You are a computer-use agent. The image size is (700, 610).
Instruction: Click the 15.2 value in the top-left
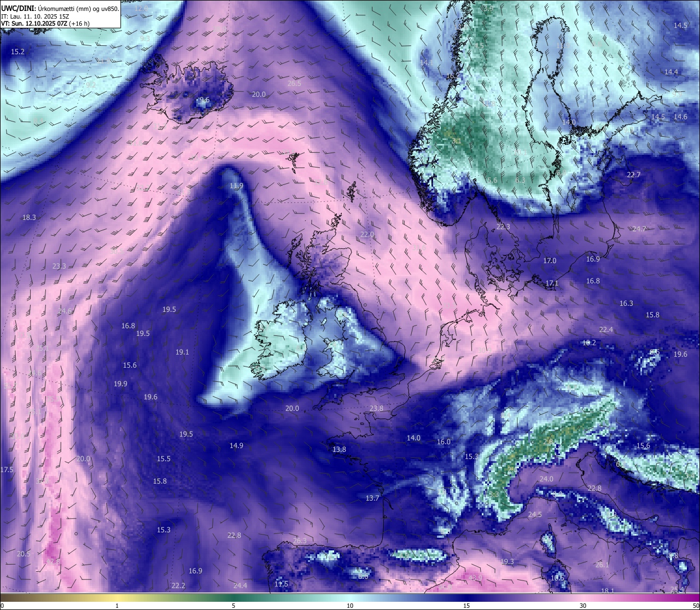(17, 52)
